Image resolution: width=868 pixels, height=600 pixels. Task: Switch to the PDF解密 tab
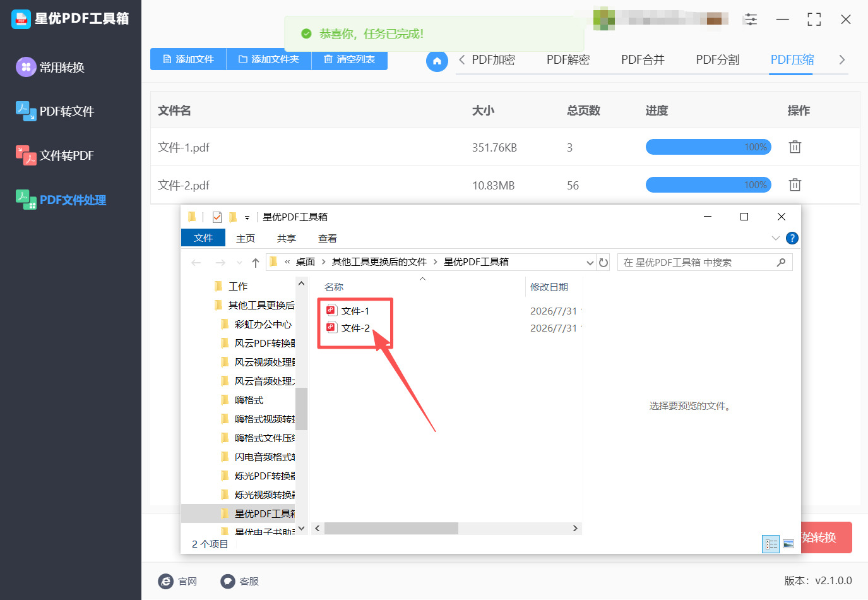click(x=568, y=60)
